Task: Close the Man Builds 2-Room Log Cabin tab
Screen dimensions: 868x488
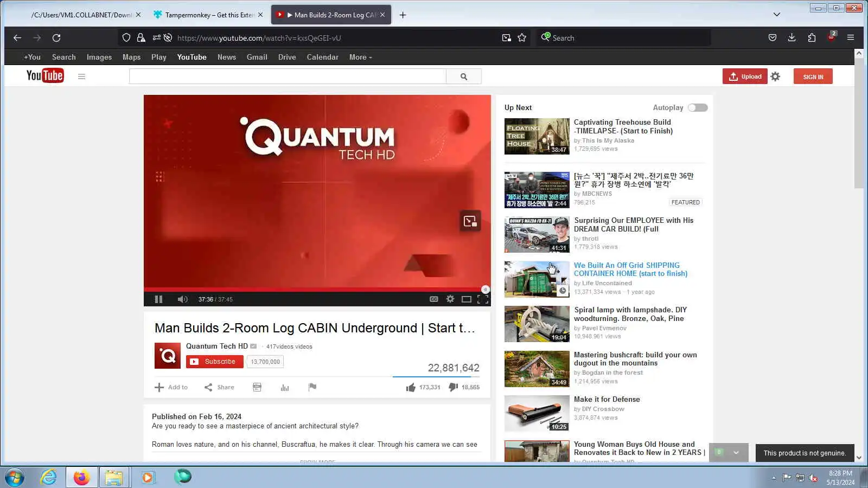Action: pos(382,15)
